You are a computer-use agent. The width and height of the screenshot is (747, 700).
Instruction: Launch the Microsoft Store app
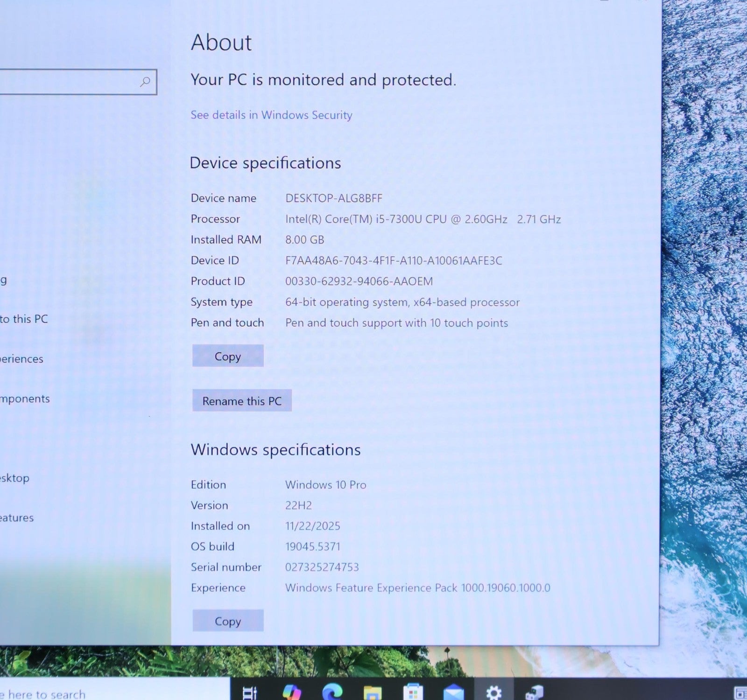click(413, 693)
